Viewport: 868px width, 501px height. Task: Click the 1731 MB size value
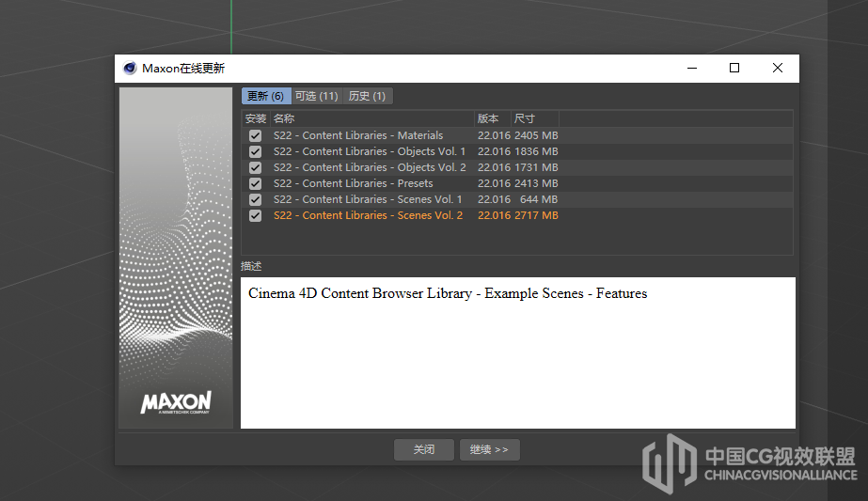click(x=536, y=167)
